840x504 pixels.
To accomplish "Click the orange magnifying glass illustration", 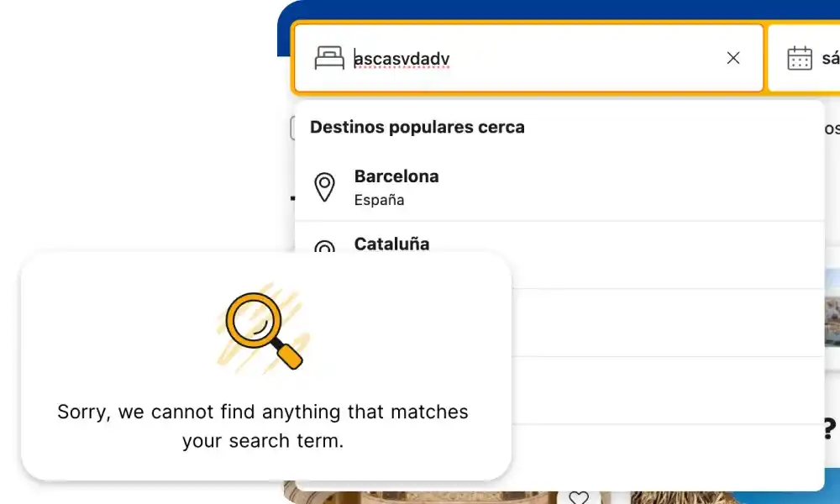I will click(x=263, y=329).
